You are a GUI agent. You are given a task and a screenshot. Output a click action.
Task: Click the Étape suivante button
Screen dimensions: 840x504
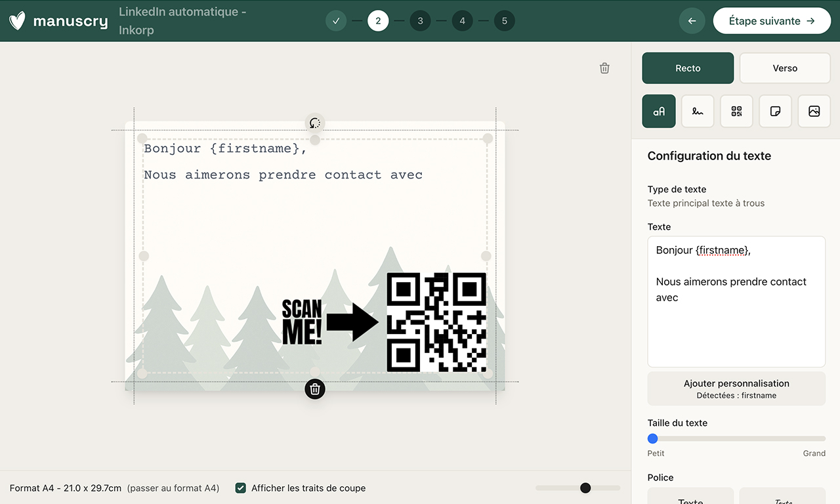772,21
